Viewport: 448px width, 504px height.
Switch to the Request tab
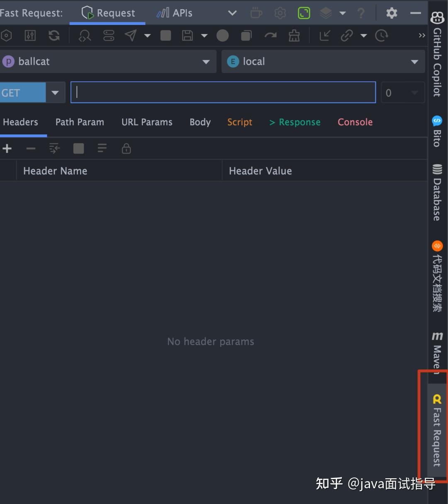pyautogui.click(x=108, y=13)
